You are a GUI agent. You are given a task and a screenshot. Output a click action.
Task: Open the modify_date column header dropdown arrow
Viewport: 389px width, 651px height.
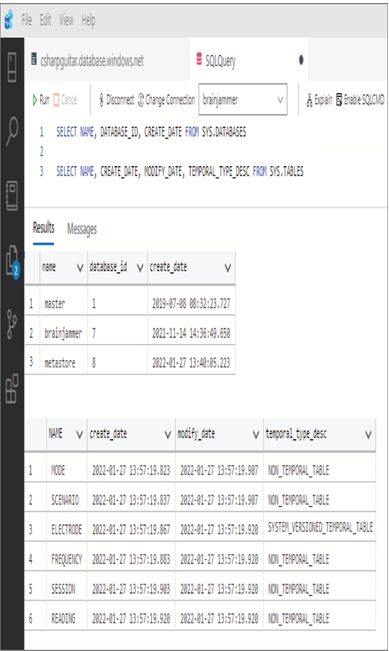click(x=256, y=435)
